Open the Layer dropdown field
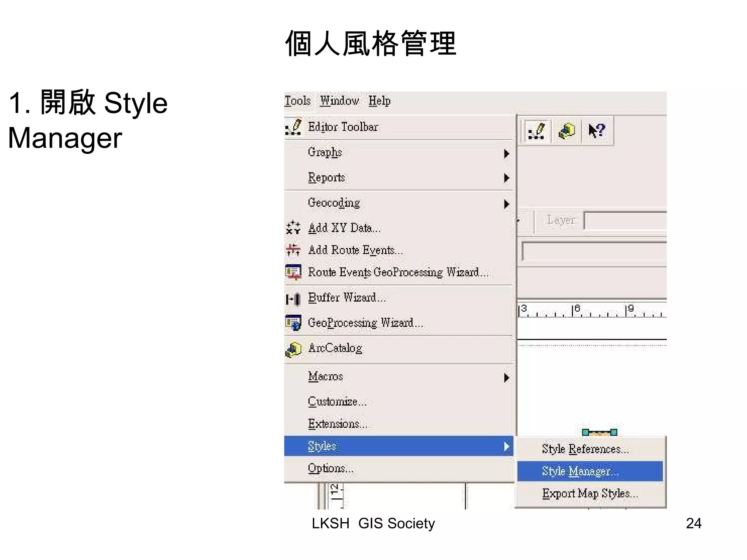 point(625,221)
